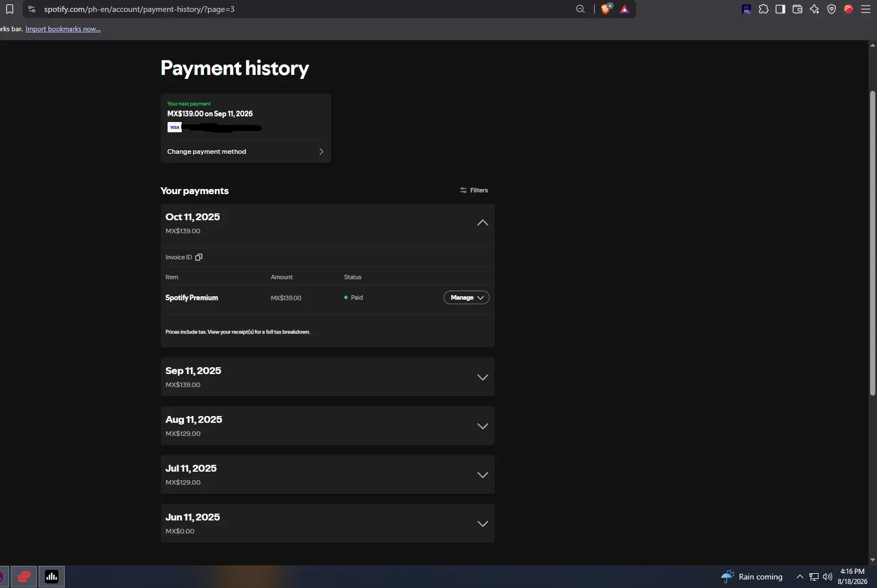
Task: Click the URL in the address bar
Action: tap(139, 9)
